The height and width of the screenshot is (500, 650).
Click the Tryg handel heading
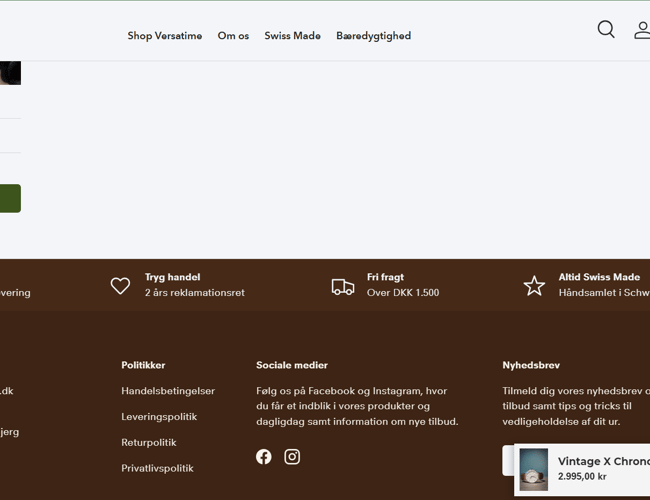172,277
